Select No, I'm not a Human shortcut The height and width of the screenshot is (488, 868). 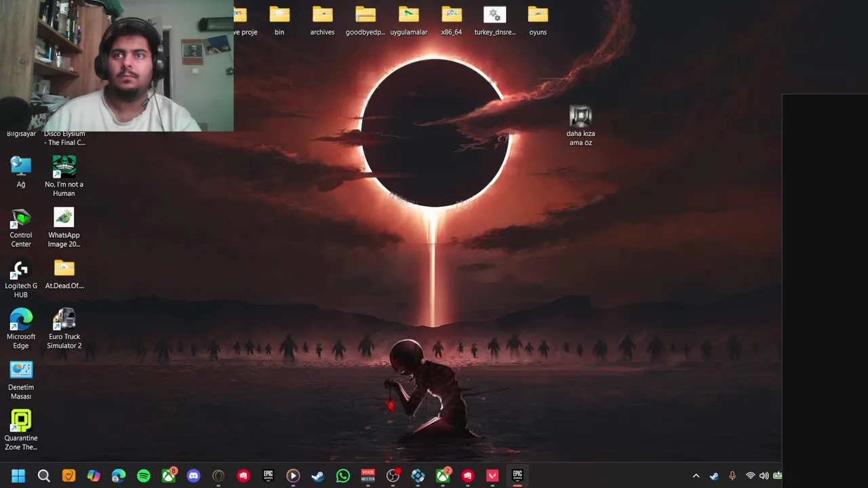coord(64,176)
